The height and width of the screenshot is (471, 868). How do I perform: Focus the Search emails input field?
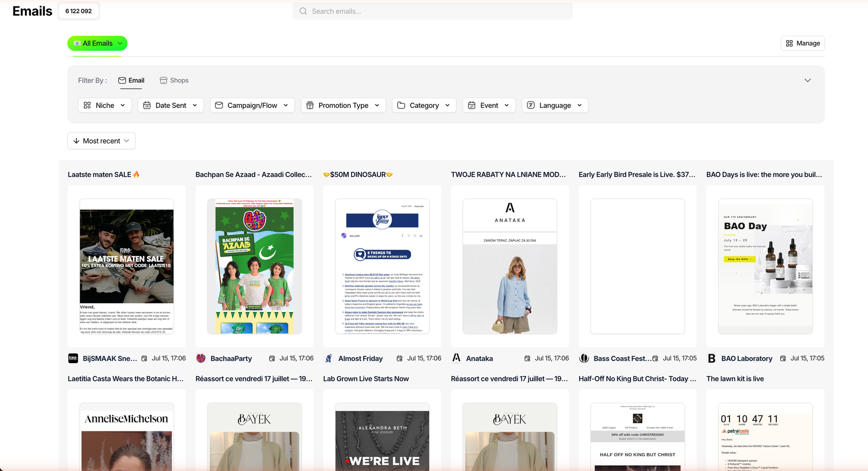coord(432,11)
